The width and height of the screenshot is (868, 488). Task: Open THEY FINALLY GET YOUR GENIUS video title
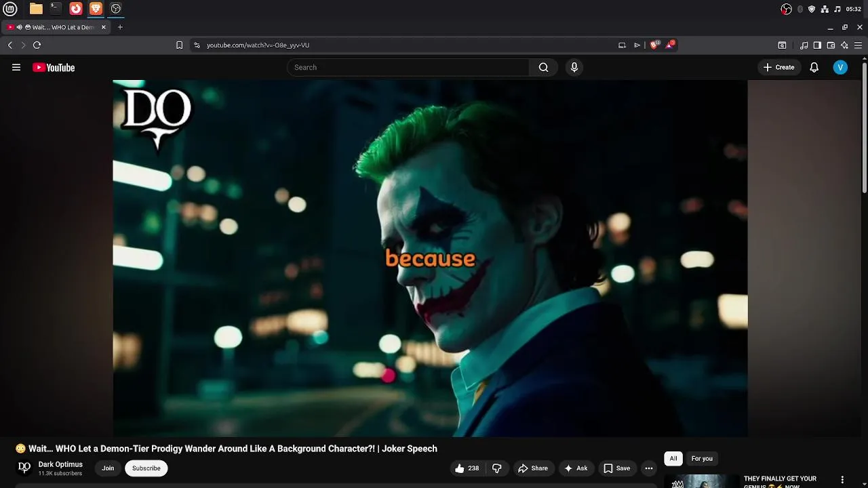point(780,482)
